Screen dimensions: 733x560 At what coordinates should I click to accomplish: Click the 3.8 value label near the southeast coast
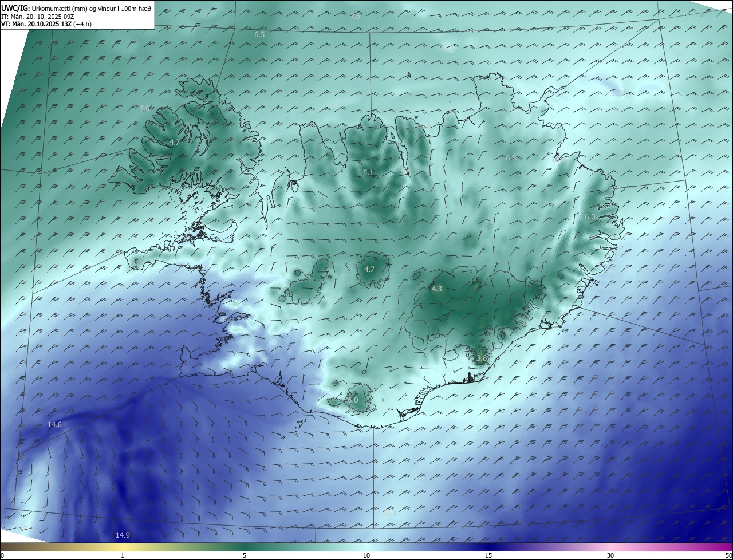[x=481, y=358]
